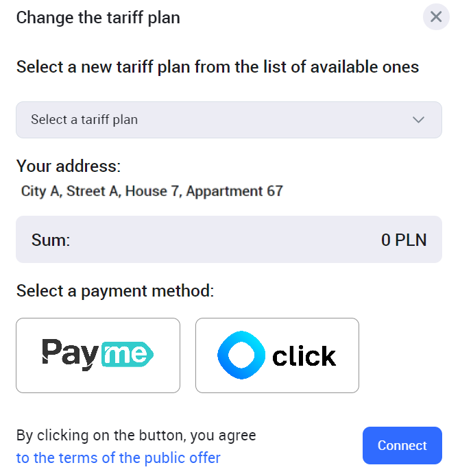The width and height of the screenshot is (460, 476).
Task: Click the "Sum:" label
Action: pos(51,240)
